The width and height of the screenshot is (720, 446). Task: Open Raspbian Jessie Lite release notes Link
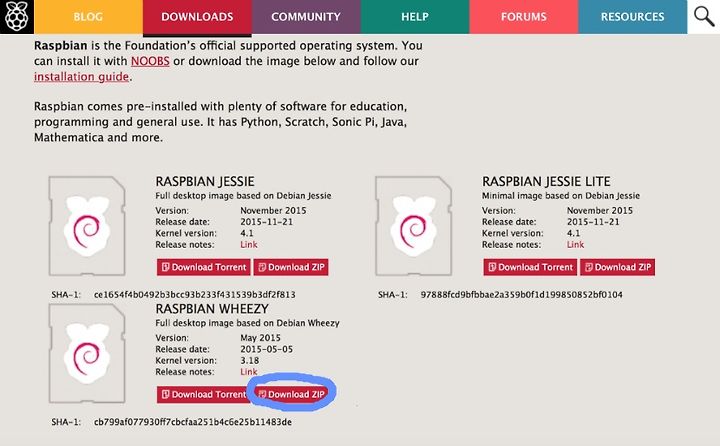point(575,244)
